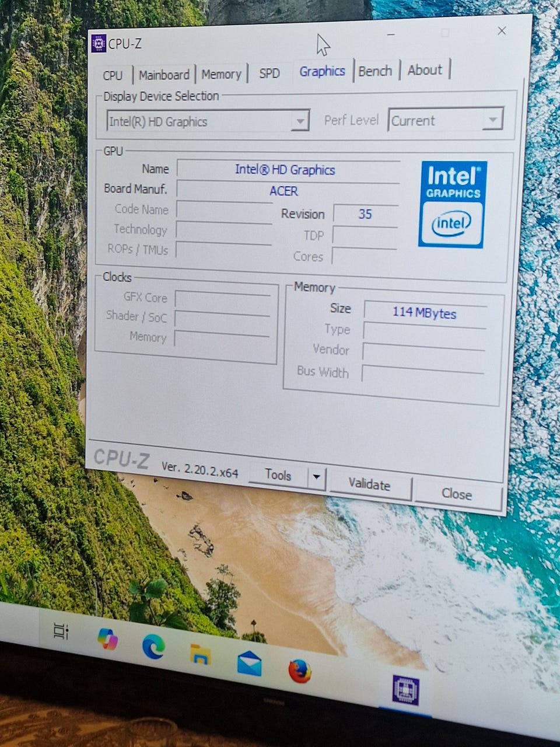Open Microsoft Edge from the taskbar

coord(153,647)
